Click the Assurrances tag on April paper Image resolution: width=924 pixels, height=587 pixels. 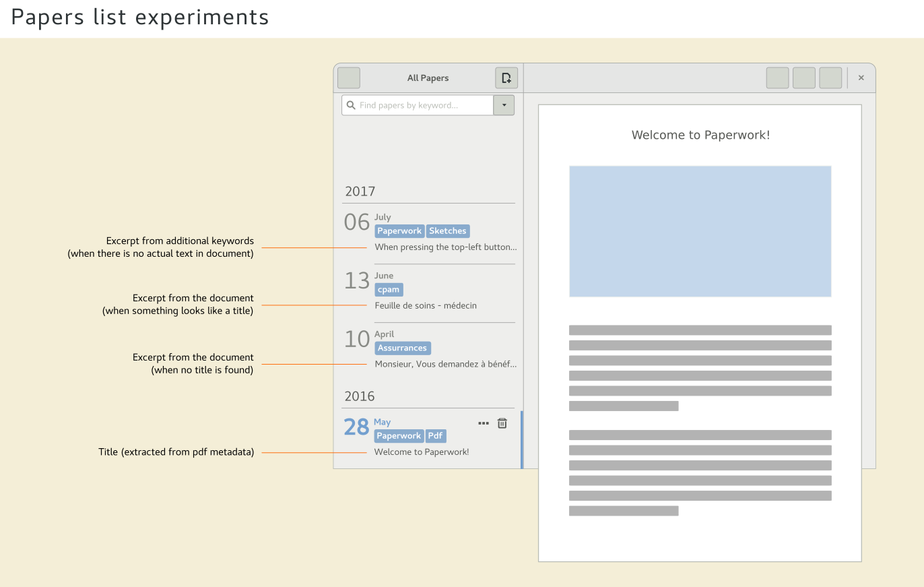(x=402, y=348)
